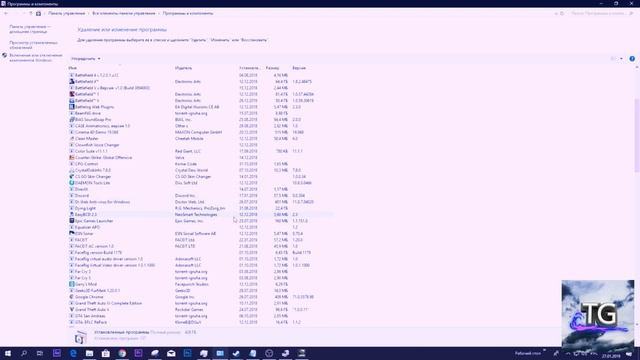Select the BeamNG.drive row

tap(201, 113)
